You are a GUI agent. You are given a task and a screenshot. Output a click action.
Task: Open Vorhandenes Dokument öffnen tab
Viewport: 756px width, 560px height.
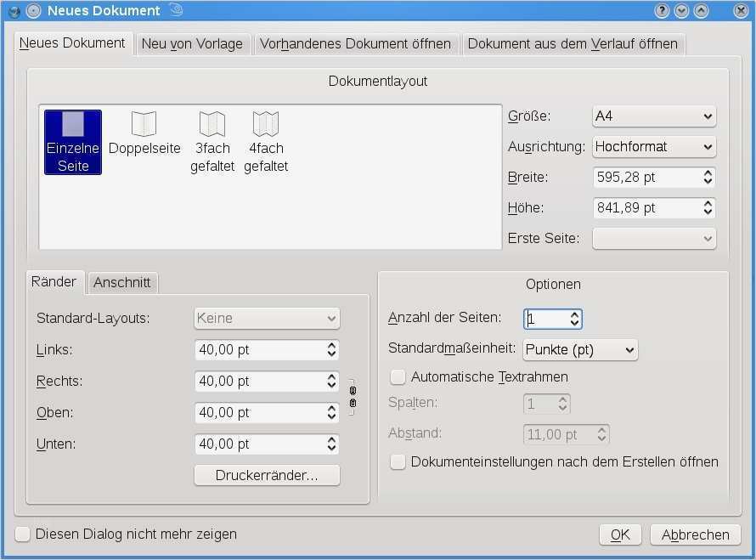355,44
